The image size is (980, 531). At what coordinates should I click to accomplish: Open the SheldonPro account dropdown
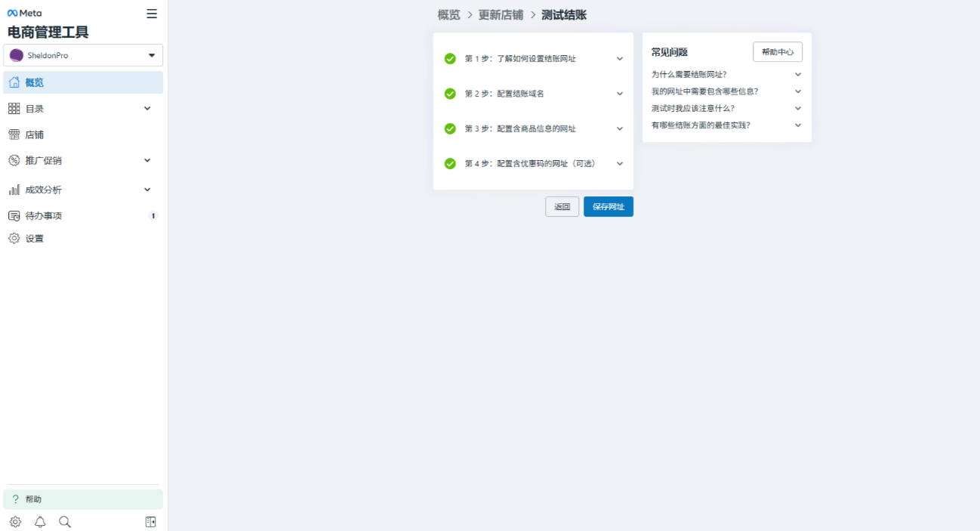pyautogui.click(x=83, y=55)
